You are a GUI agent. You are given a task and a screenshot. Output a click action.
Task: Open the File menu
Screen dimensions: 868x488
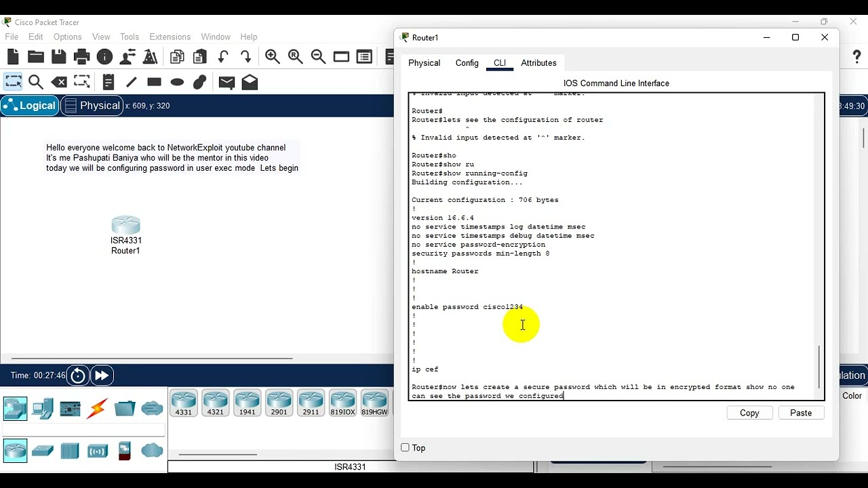(12, 37)
